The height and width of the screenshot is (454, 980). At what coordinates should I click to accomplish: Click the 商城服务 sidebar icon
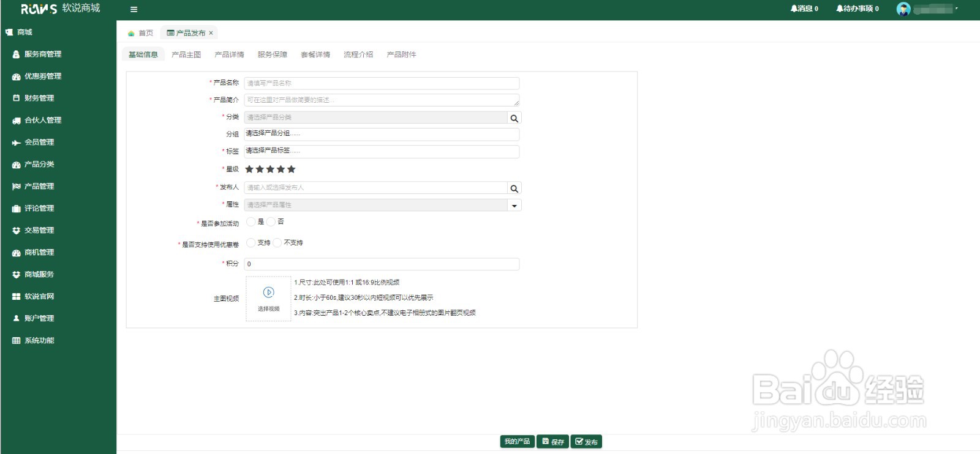coord(17,275)
